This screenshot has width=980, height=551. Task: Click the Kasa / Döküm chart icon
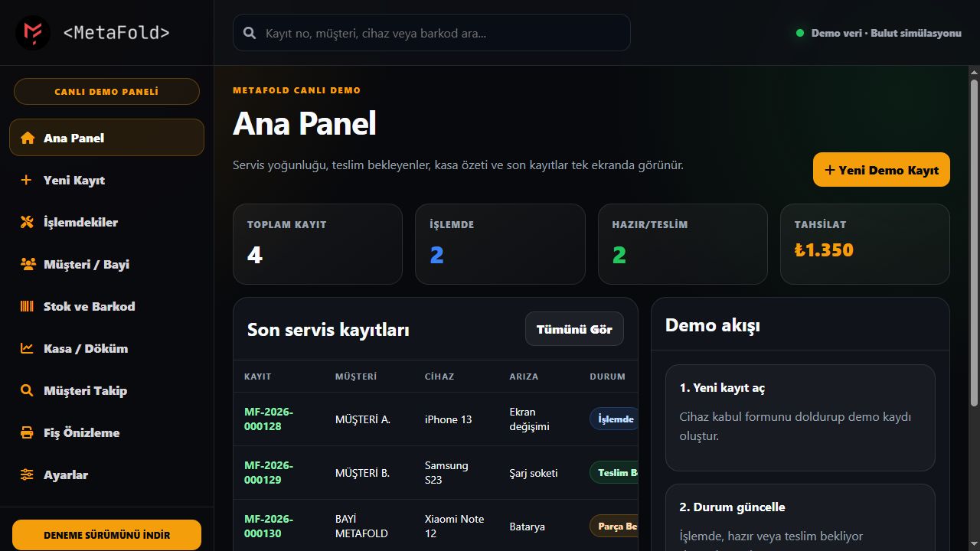28,348
